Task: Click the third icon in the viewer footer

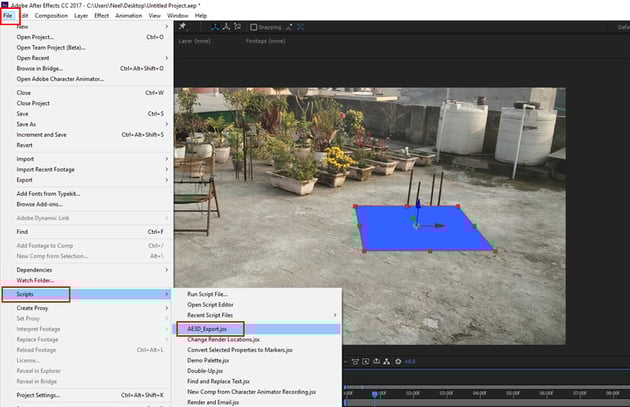Action: pos(376,362)
